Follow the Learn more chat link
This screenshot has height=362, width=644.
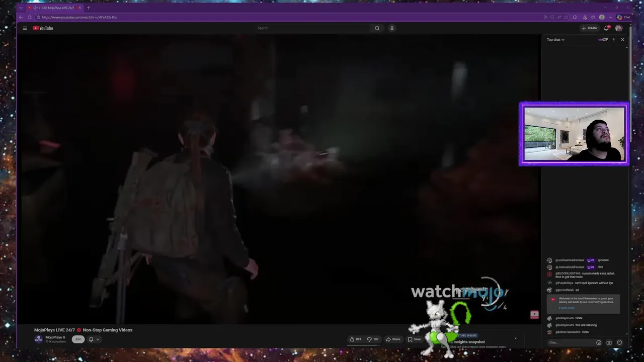pyautogui.click(x=567, y=308)
